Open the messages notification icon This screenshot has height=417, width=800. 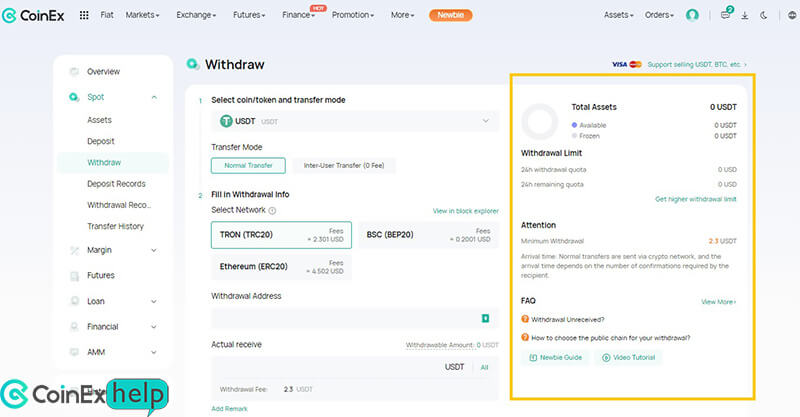pyautogui.click(x=725, y=15)
